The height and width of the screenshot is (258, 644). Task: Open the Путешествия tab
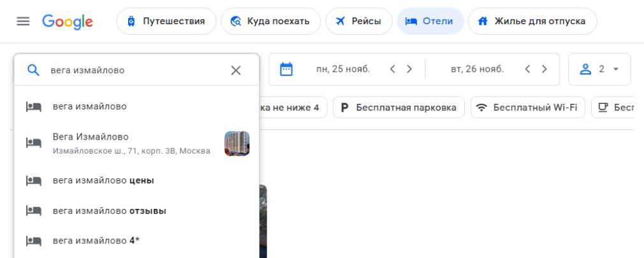tap(166, 21)
